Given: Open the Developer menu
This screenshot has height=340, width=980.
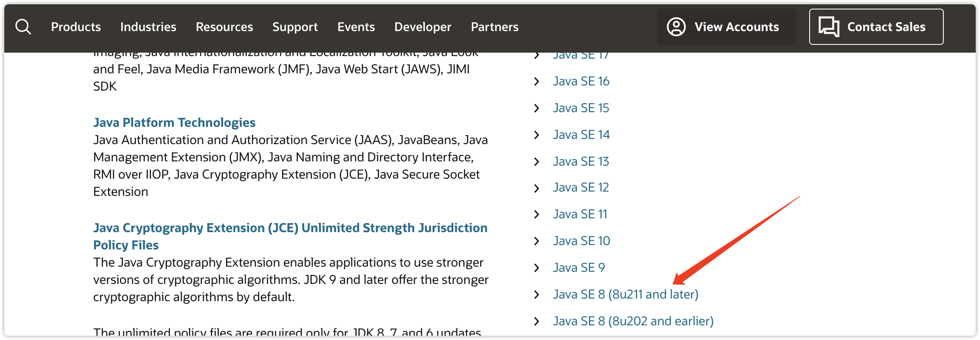Looking at the screenshot, I should click(x=422, y=27).
